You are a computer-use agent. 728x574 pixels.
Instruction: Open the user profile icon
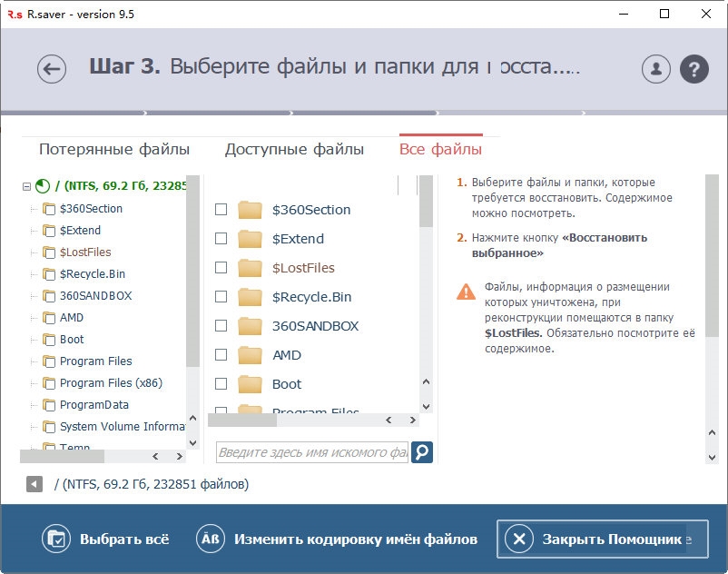655,69
